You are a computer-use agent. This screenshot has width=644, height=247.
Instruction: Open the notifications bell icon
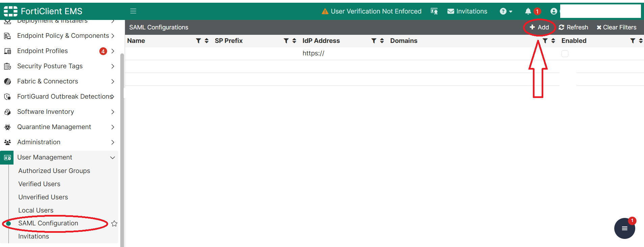pyautogui.click(x=528, y=11)
